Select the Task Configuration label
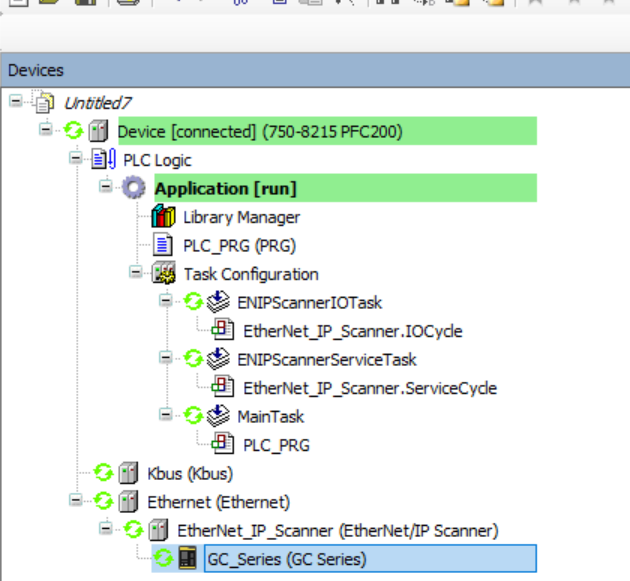630x581 pixels. tap(251, 274)
